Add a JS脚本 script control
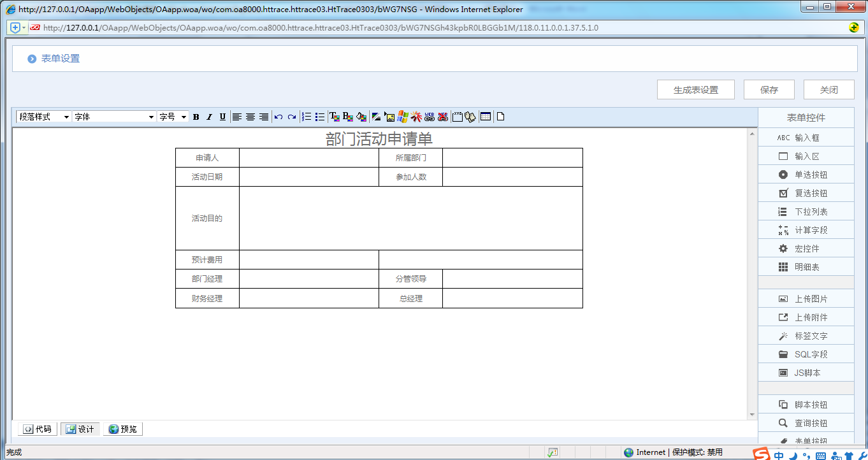Image resolution: width=868 pixels, height=460 pixels. pos(806,373)
